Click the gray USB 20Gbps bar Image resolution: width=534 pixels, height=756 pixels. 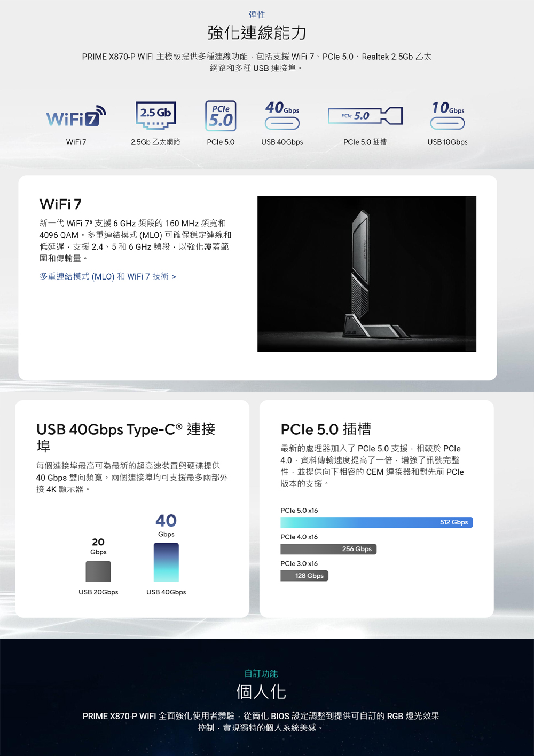(x=98, y=571)
